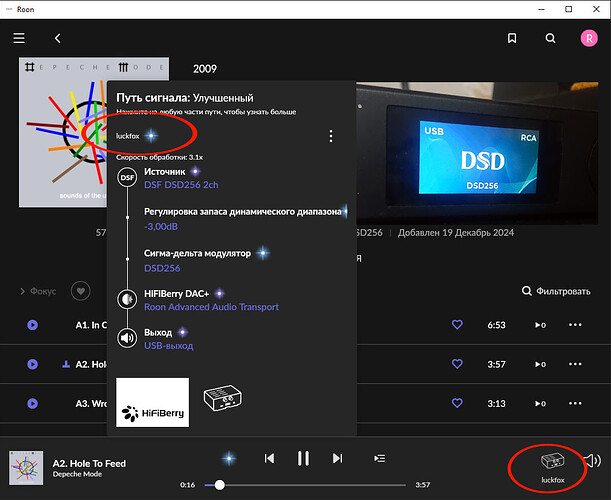
Task: Open the play queue icon
Action: coord(379,458)
